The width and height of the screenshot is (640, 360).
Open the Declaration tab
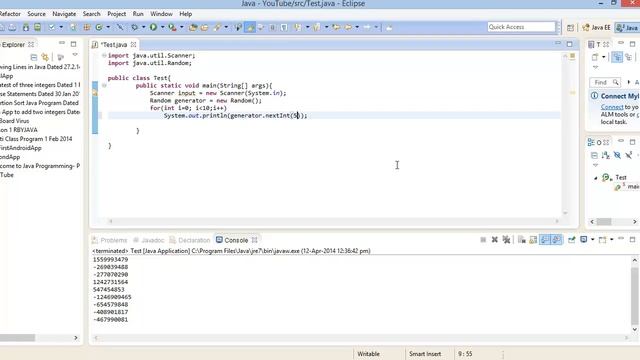tap(190, 240)
